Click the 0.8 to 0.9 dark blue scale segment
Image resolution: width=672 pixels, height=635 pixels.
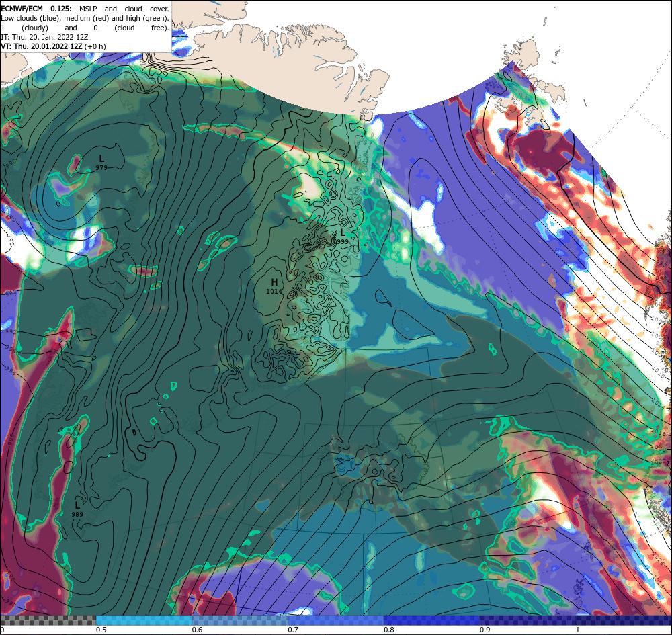(432, 620)
